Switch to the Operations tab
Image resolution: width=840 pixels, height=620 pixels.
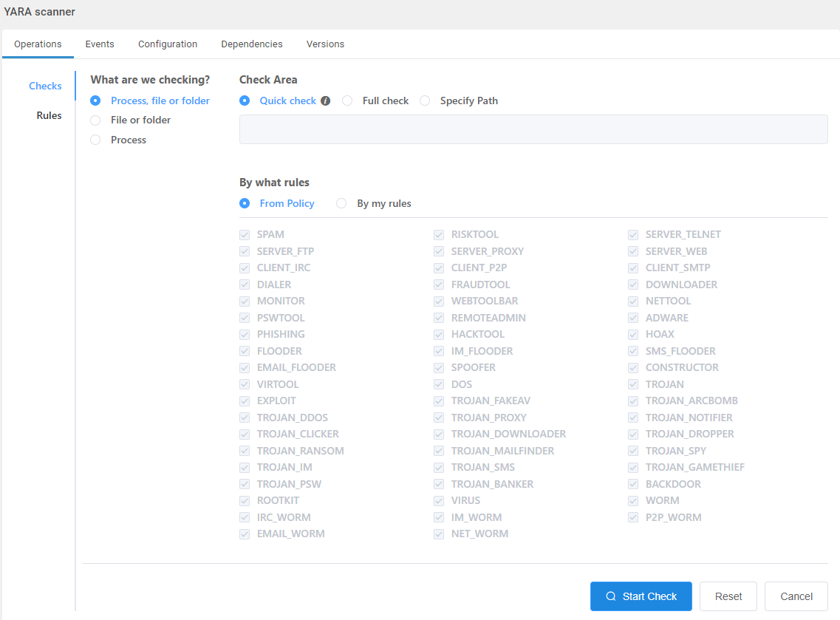click(x=38, y=44)
